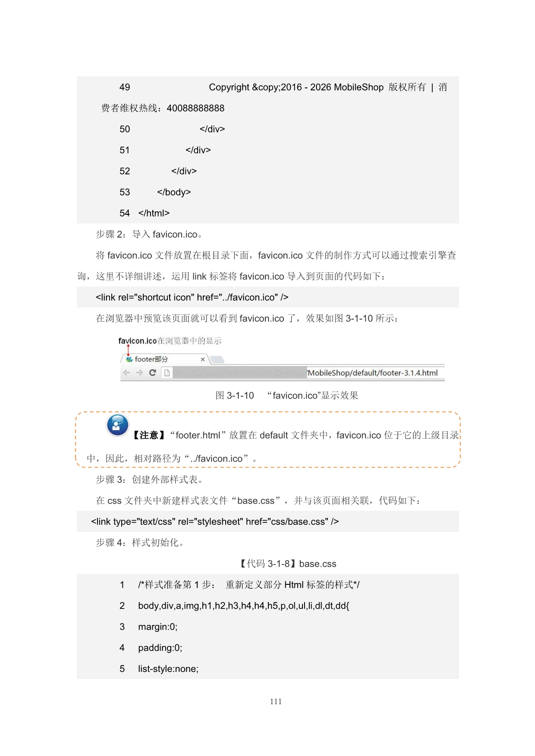Click the 代码 3-1-8 base.css heading
Viewport: 535px width, 756px height.
coord(288,564)
